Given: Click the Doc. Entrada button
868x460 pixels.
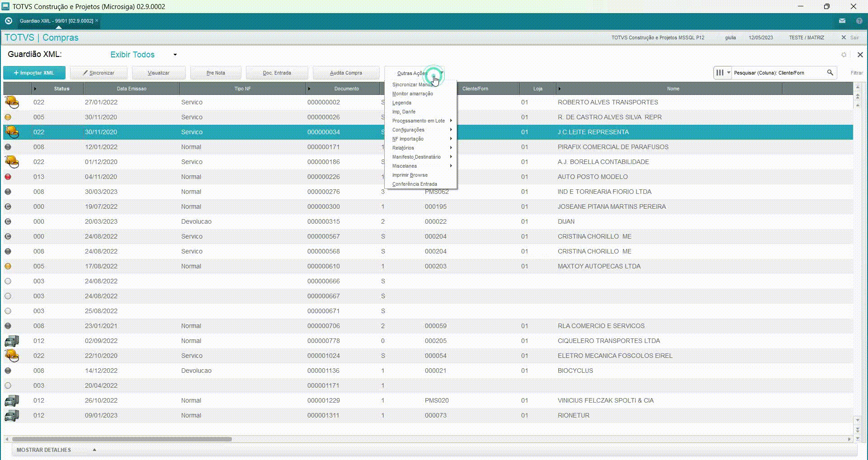Looking at the screenshot, I should pos(277,73).
